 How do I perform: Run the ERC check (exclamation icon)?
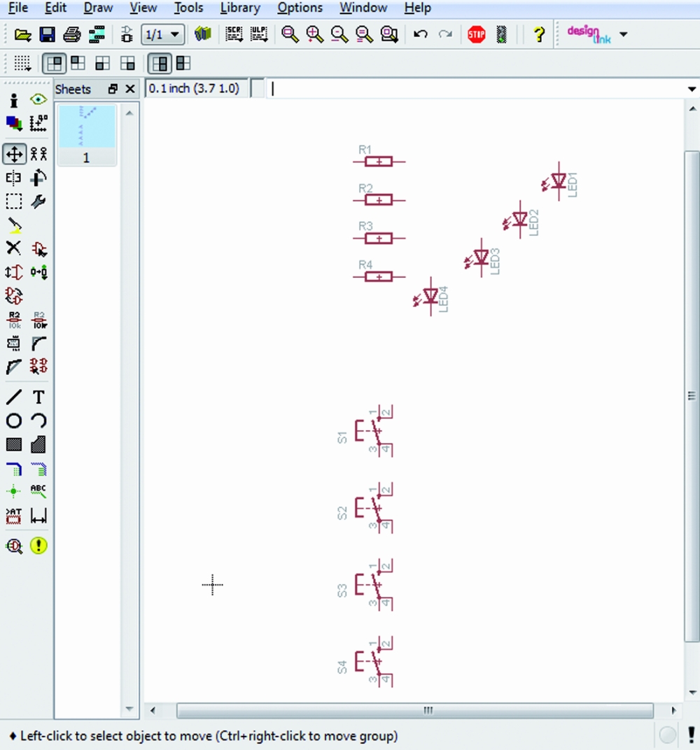pyautogui.click(x=38, y=546)
